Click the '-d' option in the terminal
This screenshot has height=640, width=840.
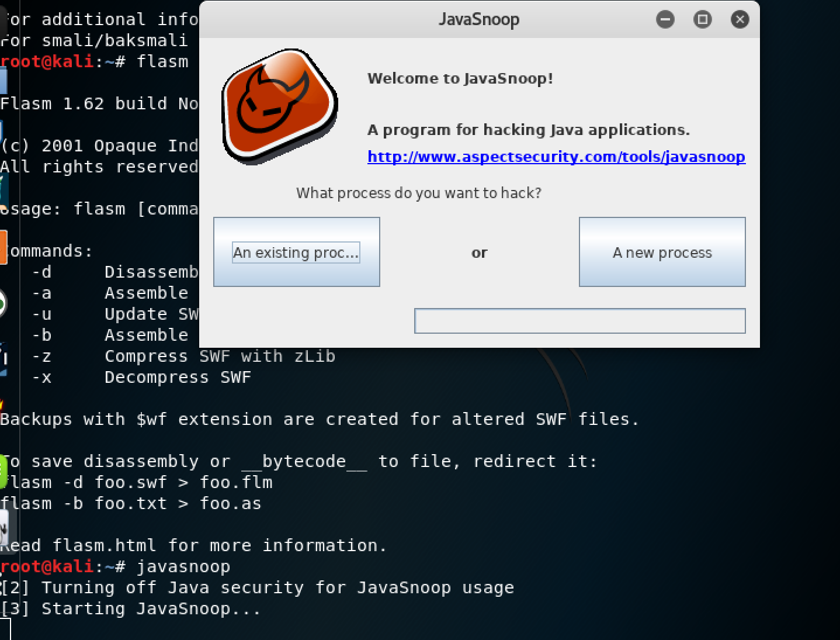click(42, 272)
